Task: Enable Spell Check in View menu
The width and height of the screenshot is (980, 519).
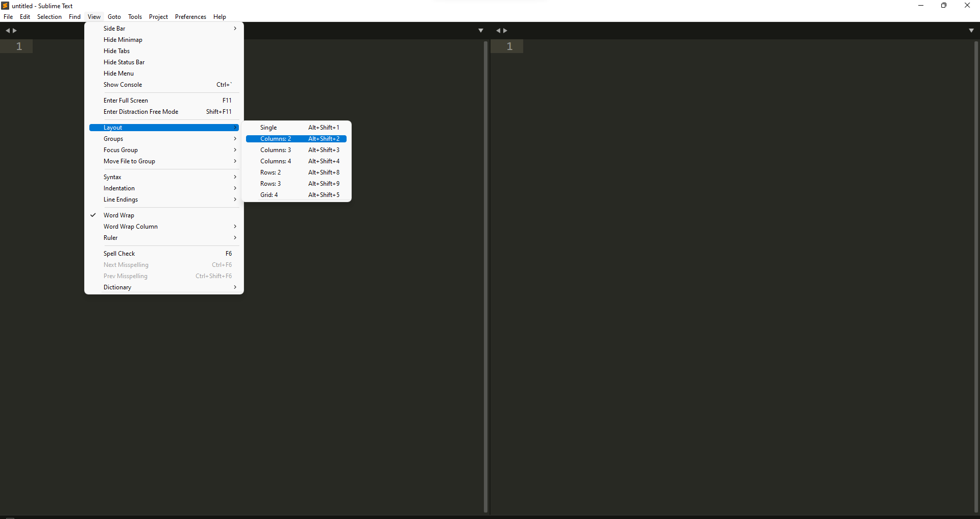Action: pos(119,254)
